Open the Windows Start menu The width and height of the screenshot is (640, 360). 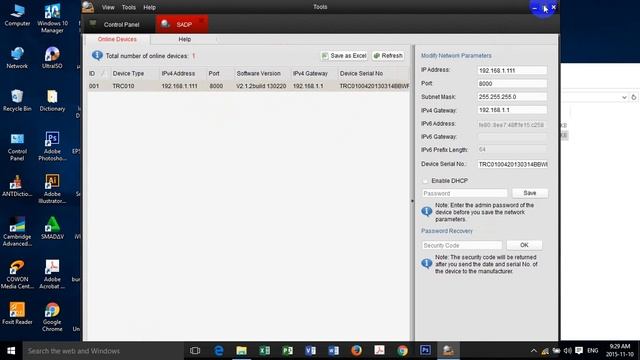point(11,351)
